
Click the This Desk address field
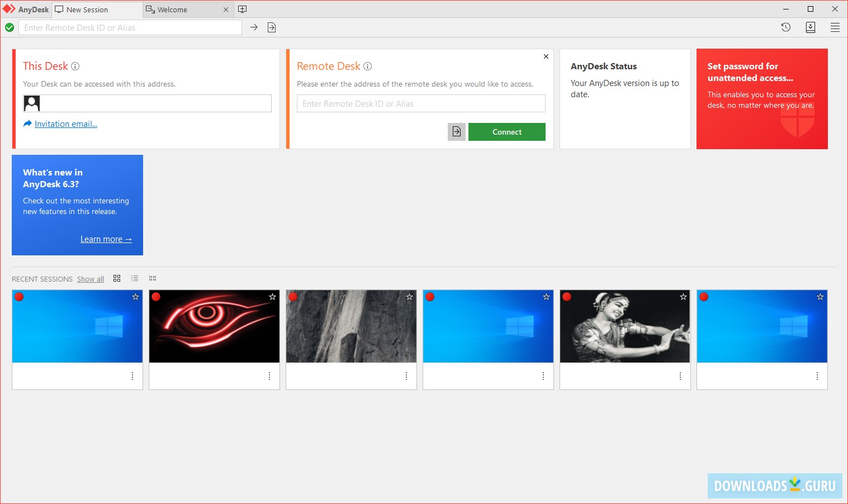pos(148,103)
